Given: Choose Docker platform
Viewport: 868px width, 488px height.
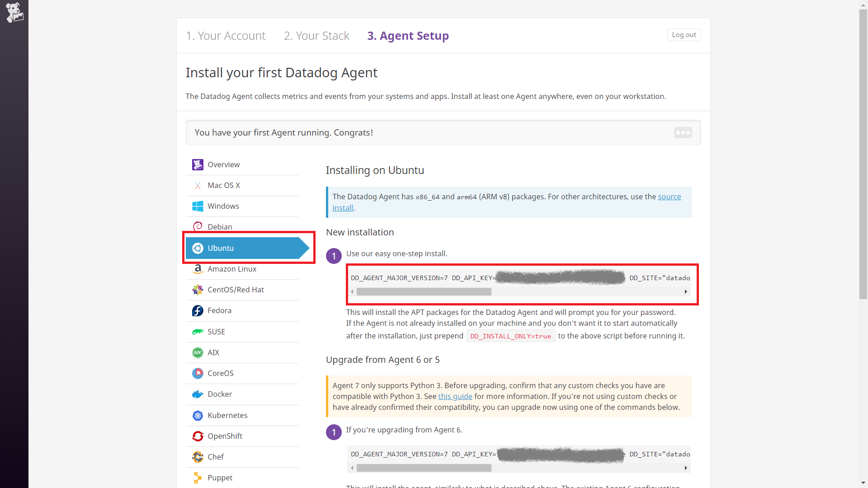Looking at the screenshot, I should 242,394.
